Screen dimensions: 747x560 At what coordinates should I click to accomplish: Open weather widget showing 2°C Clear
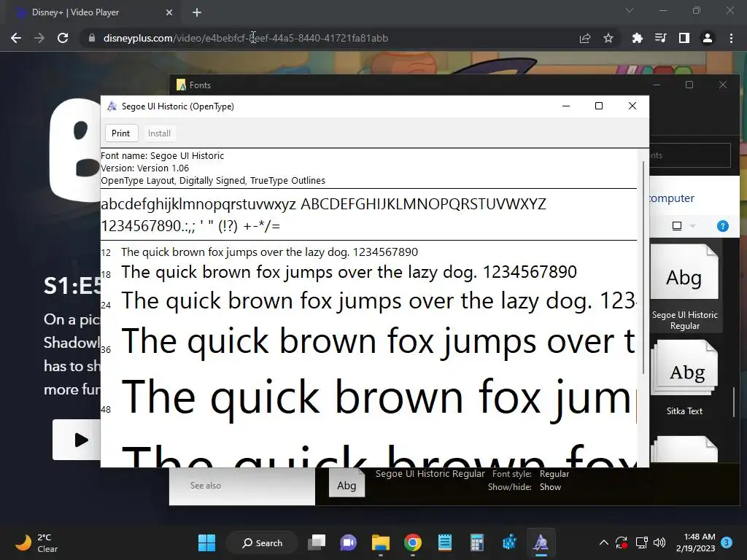(37, 542)
